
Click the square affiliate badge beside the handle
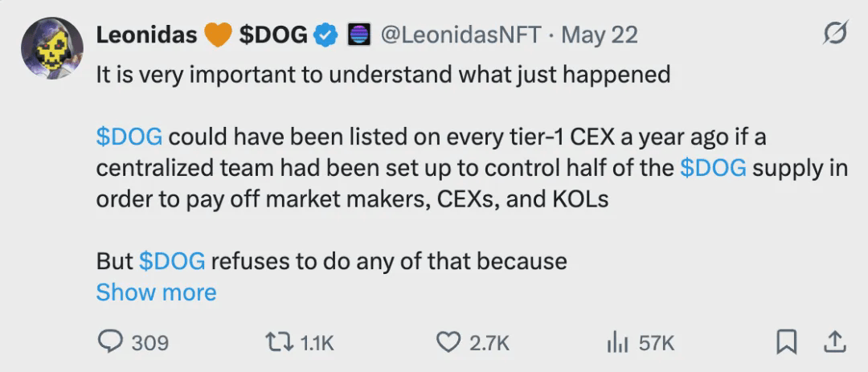coord(357,35)
